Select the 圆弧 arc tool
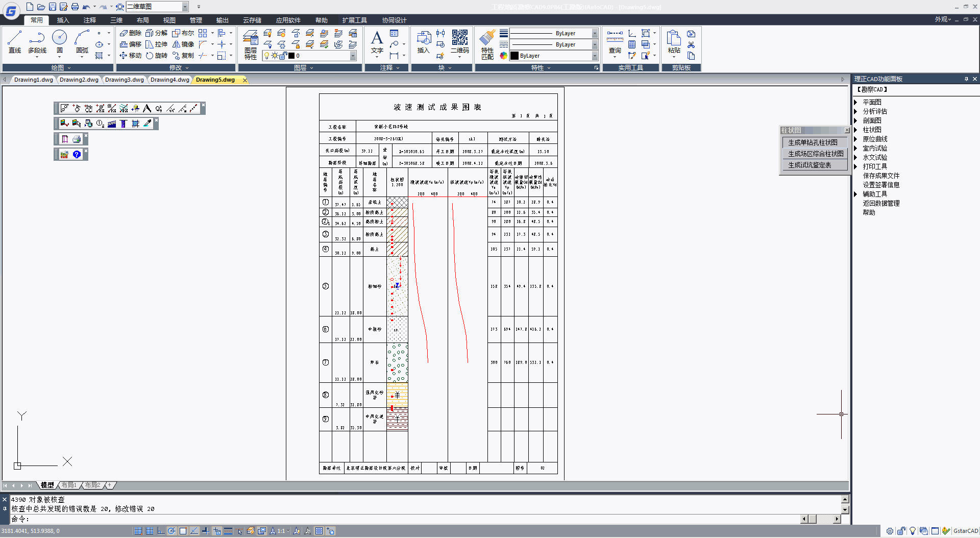The height and width of the screenshot is (538, 980). tap(82, 42)
